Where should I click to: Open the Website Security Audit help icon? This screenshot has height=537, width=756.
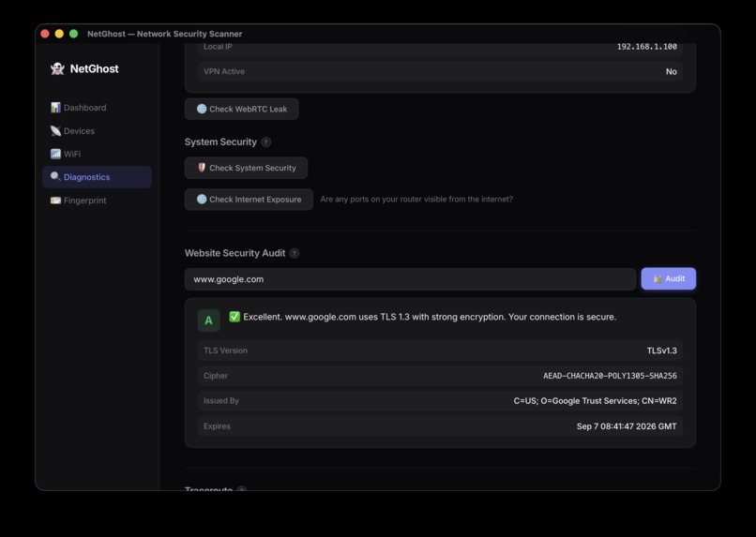point(295,253)
